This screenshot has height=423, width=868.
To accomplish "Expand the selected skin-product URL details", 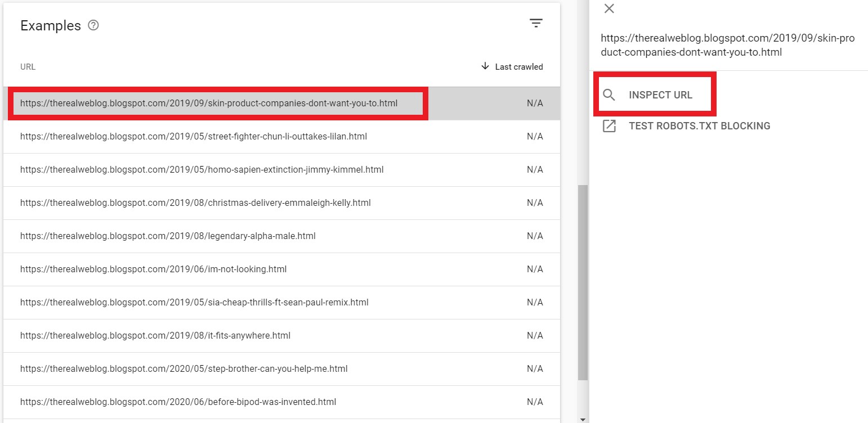I will pyautogui.click(x=209, y=103).
